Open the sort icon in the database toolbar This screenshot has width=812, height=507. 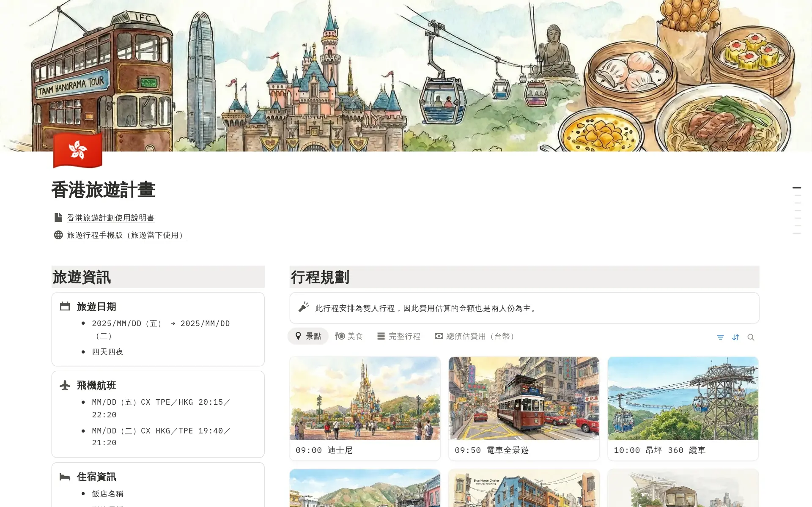[735, 337]
